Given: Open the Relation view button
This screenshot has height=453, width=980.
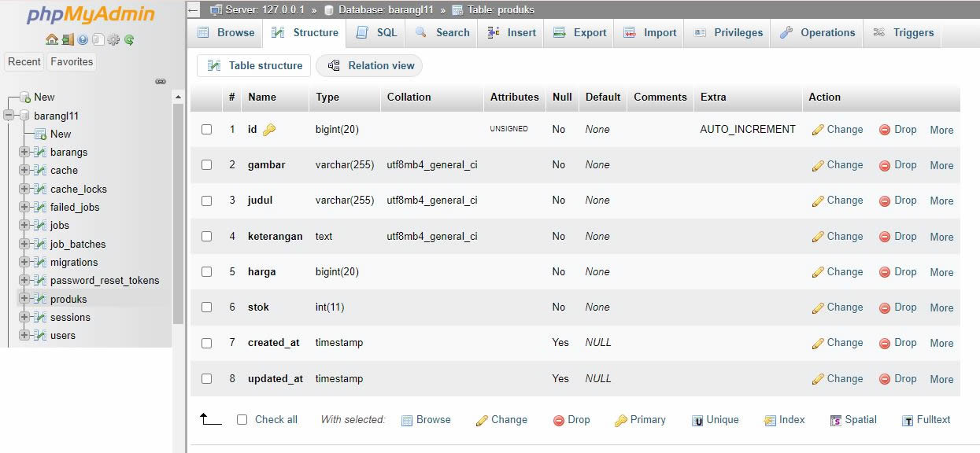Looking at the screenshot, I should (x=370, y=66).
